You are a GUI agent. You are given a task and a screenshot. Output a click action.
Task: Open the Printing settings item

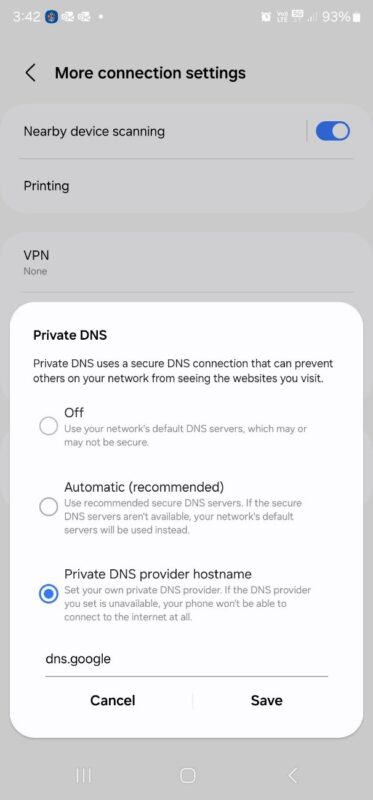(186, 186)
